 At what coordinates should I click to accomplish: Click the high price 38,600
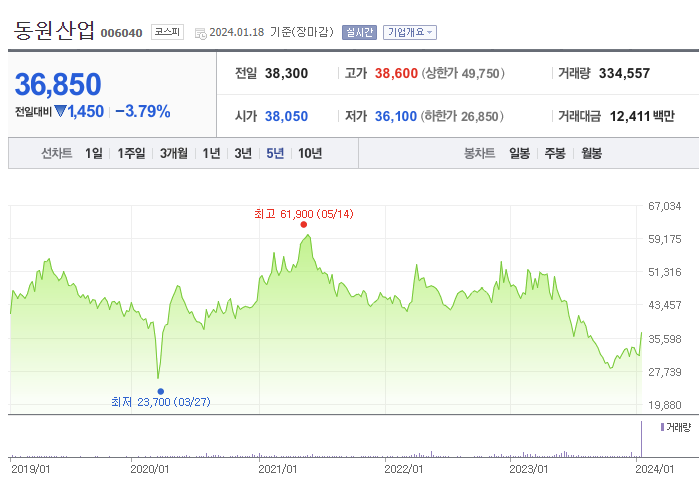tap(396, 73)
